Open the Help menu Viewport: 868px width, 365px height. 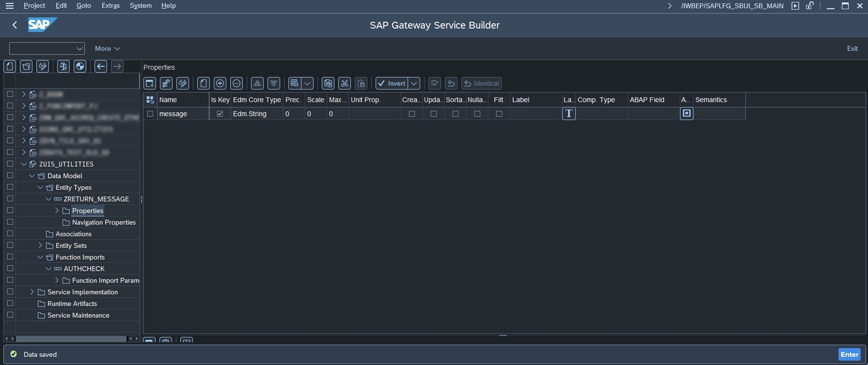169,6
